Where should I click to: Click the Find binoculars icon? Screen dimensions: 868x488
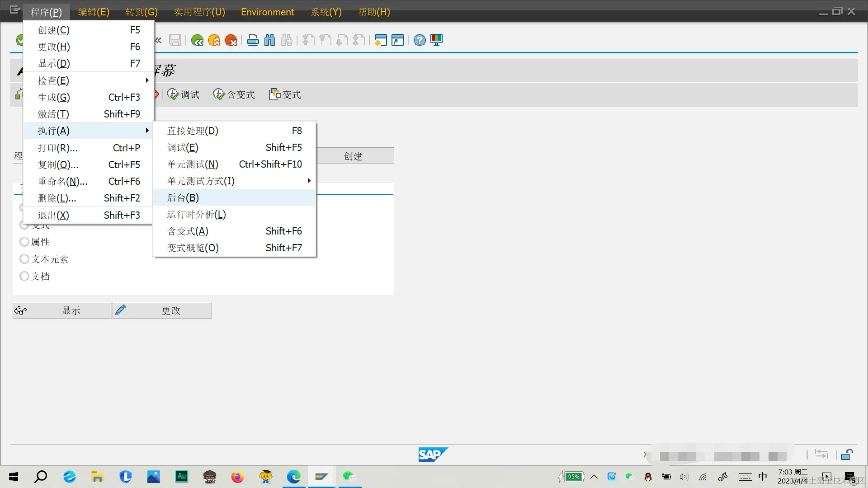pyautogui.click(x=270, y=41)
